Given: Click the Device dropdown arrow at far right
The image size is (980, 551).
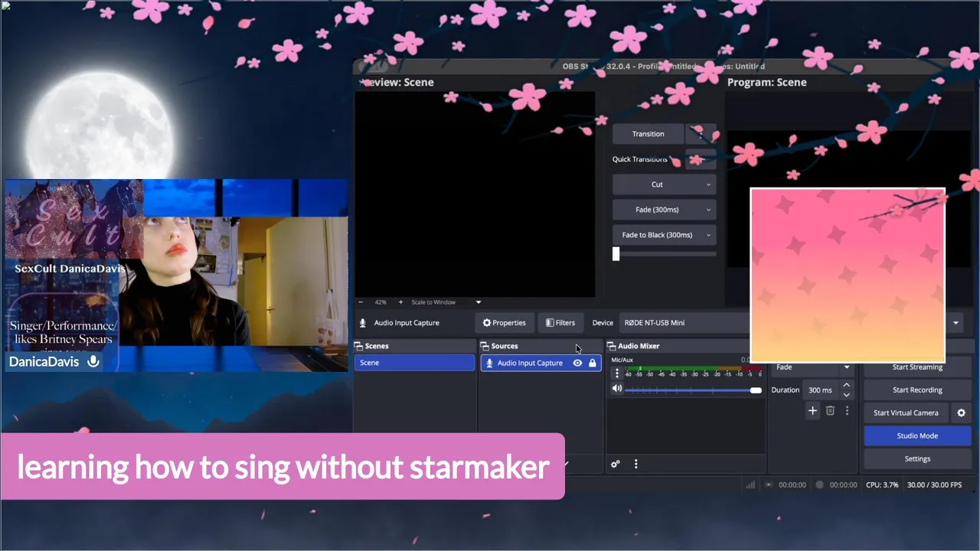Looking at the screenshot, I should pyautogui.click(x=955, y=323).
